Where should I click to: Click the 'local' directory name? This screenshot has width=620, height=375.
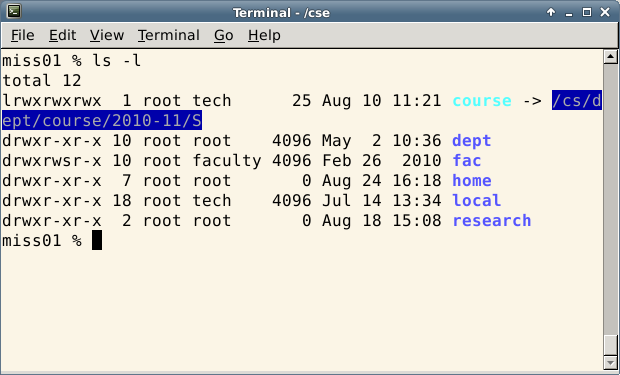coord(476,201)
